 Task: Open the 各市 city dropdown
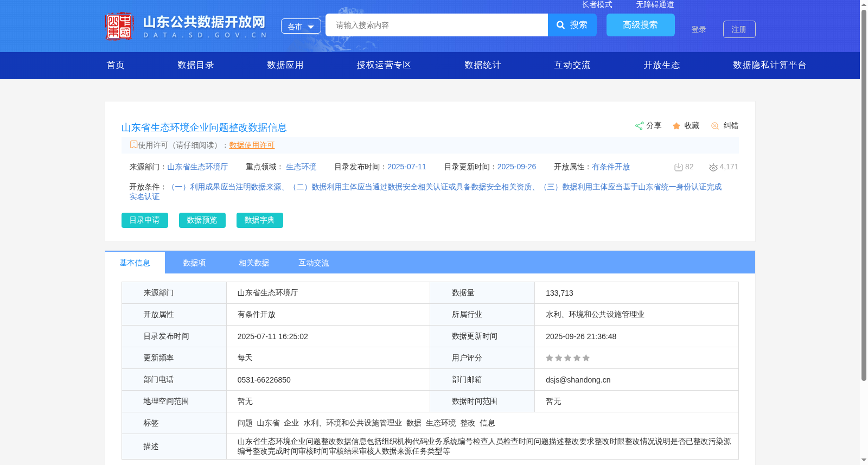click(301, 26)
